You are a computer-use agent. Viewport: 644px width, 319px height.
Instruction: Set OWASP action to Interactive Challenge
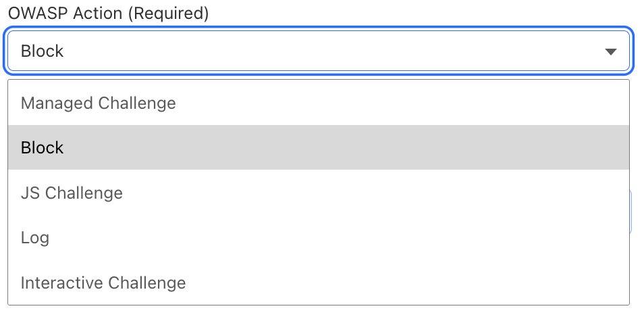pos(103,283)
